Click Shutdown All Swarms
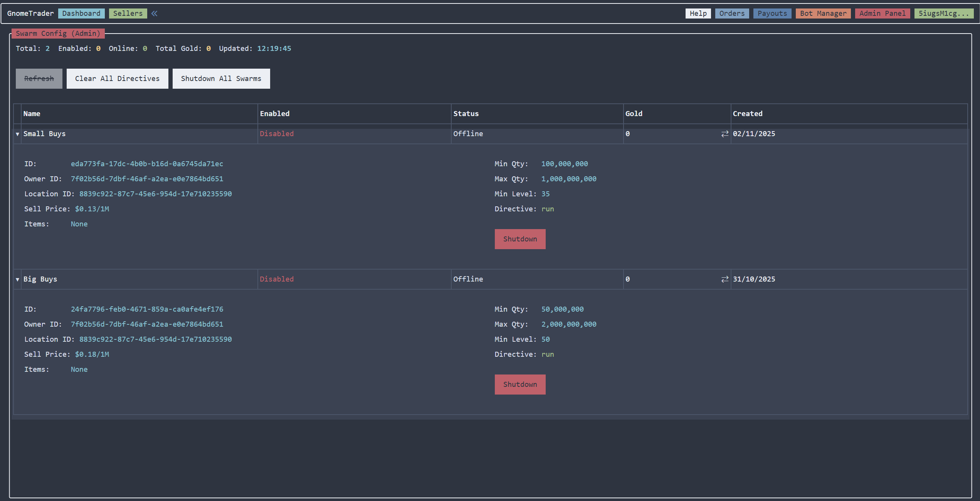Viewport: 980px width, 501px height. coord(221,79)
